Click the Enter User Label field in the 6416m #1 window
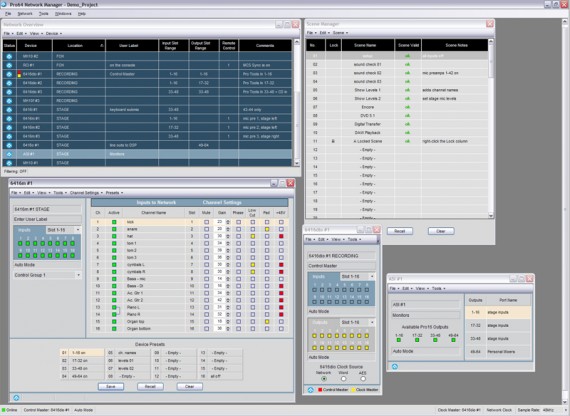The image size is (570, 416). (x=47, y=220)
